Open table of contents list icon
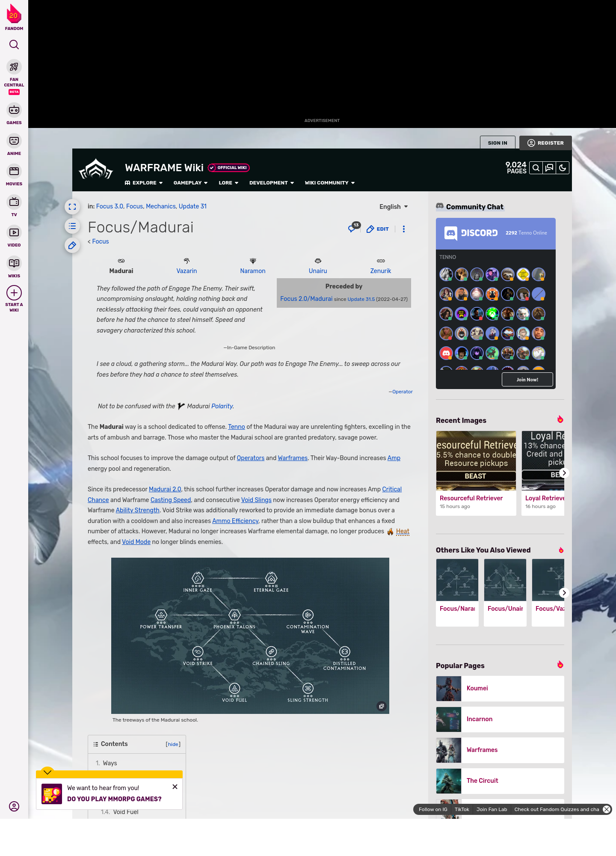616x856 pixels. point(72,226)
